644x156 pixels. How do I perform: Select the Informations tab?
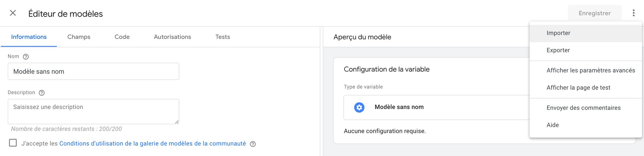pyautogui.click(x=29, y=37)
